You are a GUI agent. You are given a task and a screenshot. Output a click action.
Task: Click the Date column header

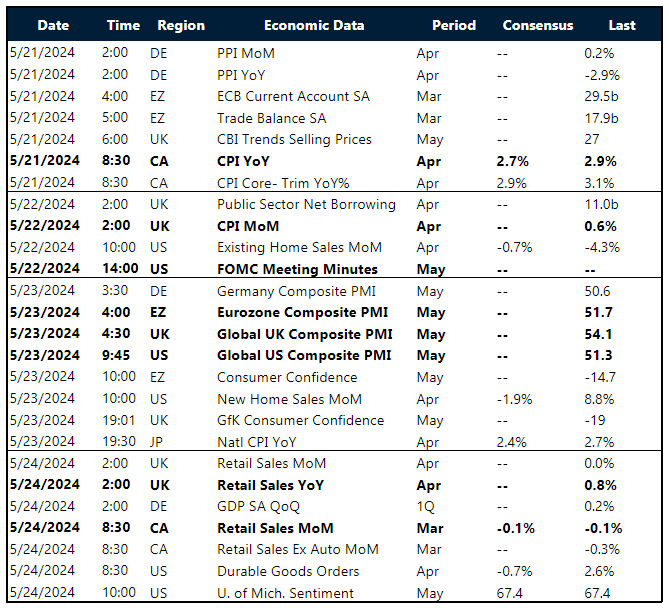(54, 25)
